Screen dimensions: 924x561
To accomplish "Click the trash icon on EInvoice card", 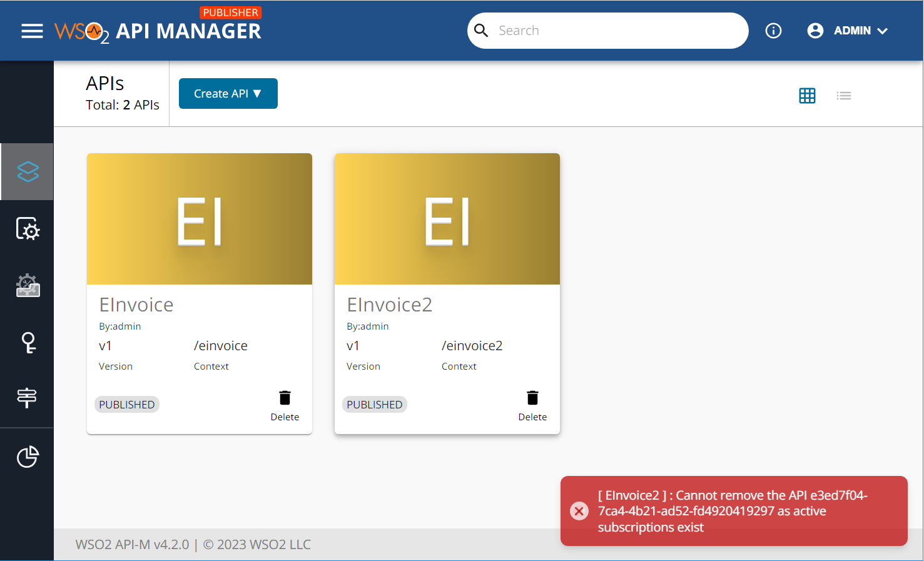I will pos(285,398).
